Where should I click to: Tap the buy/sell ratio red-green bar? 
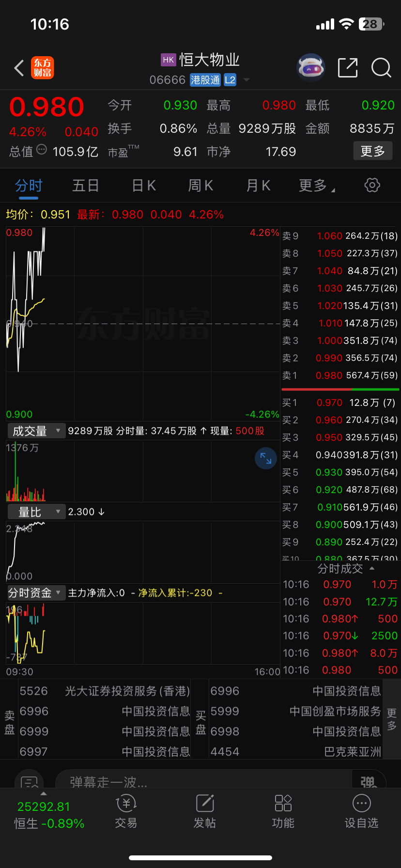[340, 389]
